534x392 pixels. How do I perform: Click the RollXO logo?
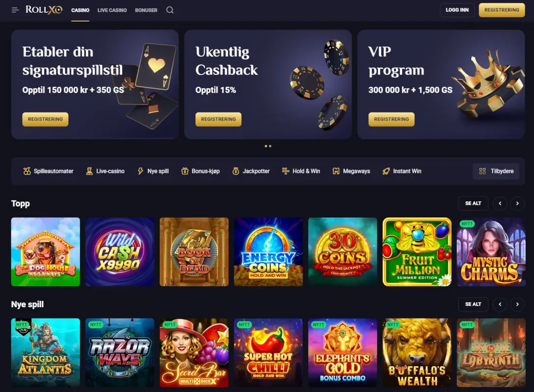pyautogui.click(x=44, y=10)
